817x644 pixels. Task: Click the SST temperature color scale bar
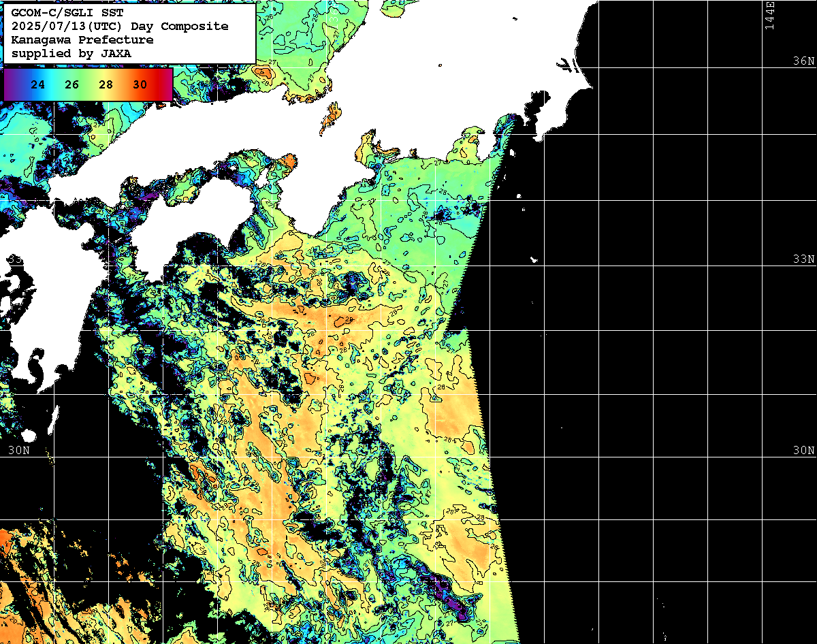89,84
